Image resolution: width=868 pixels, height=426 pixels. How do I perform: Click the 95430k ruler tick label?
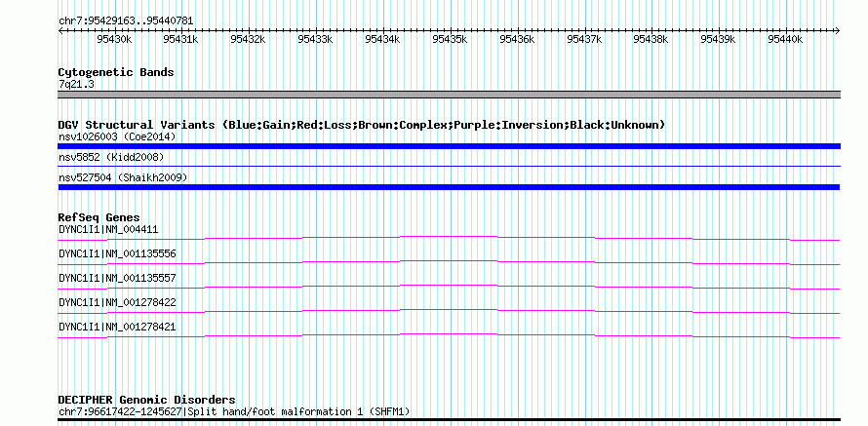[x=114, y=39]
